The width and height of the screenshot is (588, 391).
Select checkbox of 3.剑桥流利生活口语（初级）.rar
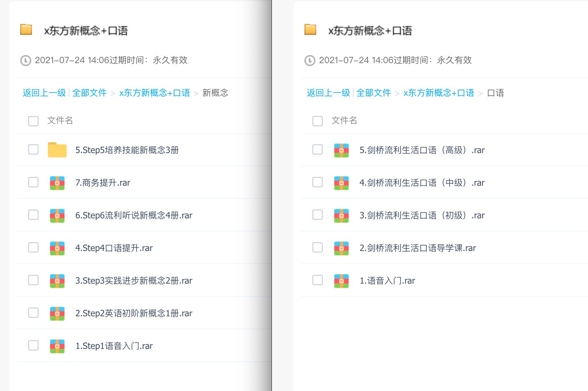[318, 215]
